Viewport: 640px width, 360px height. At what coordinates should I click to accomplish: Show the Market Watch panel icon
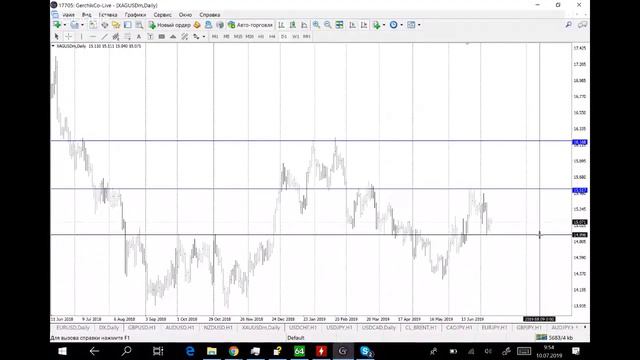point(93,25)
